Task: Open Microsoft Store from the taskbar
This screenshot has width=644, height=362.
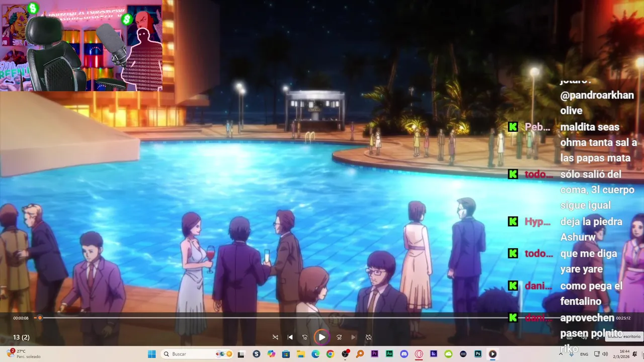Action: click(x=286, y=354)
